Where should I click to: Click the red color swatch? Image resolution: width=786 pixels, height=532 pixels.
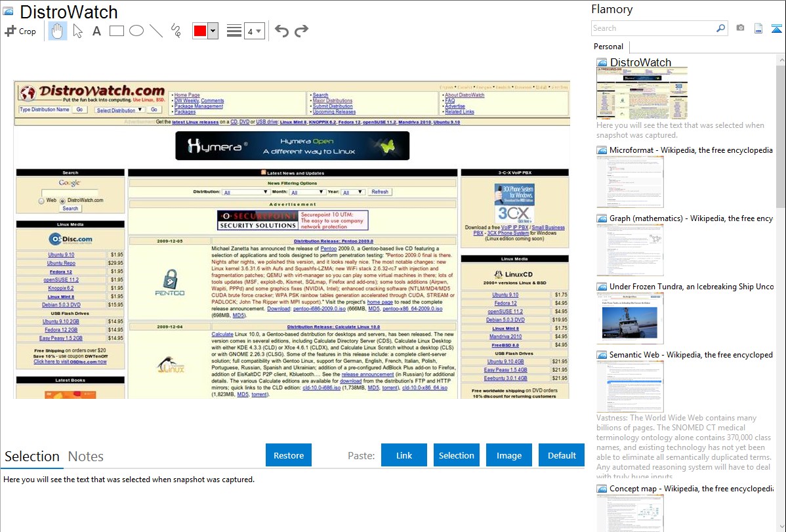coord(200,31)
